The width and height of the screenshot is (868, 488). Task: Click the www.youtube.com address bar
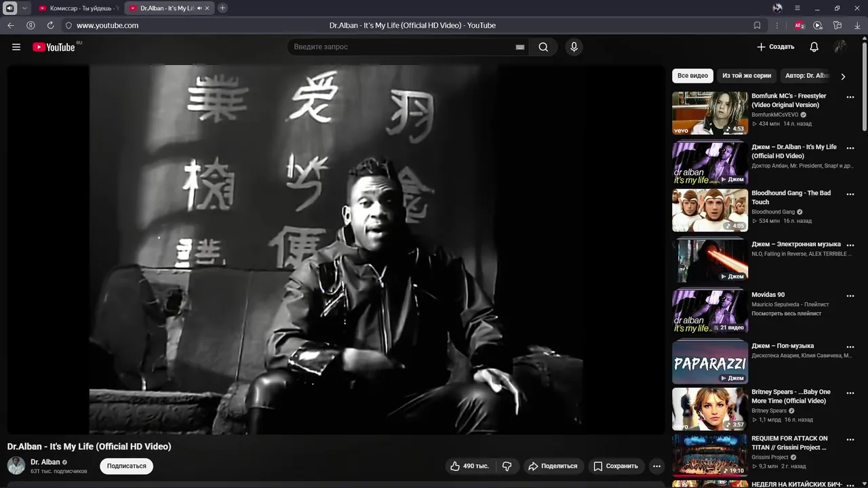pos(107,25)
